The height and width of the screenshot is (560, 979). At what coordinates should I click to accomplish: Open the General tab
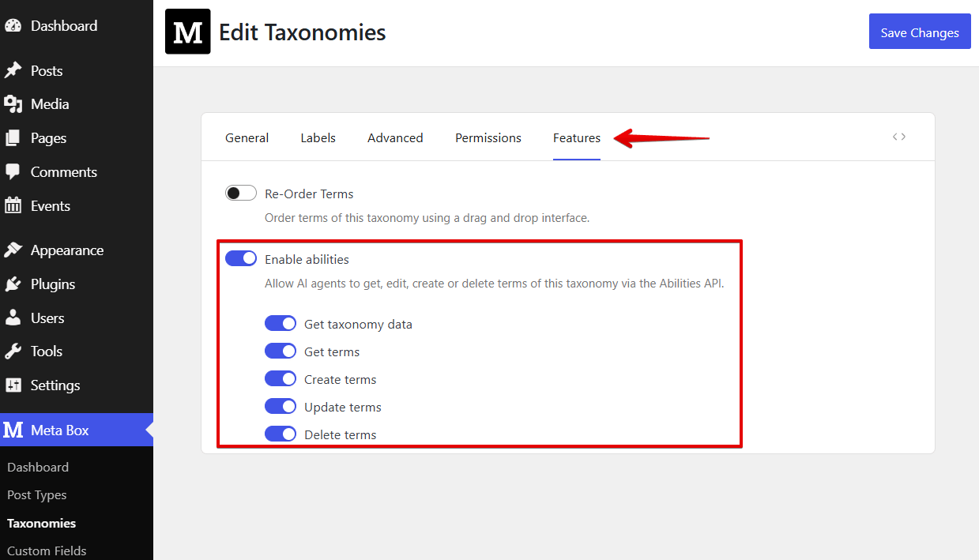click(x=247, y=137)
